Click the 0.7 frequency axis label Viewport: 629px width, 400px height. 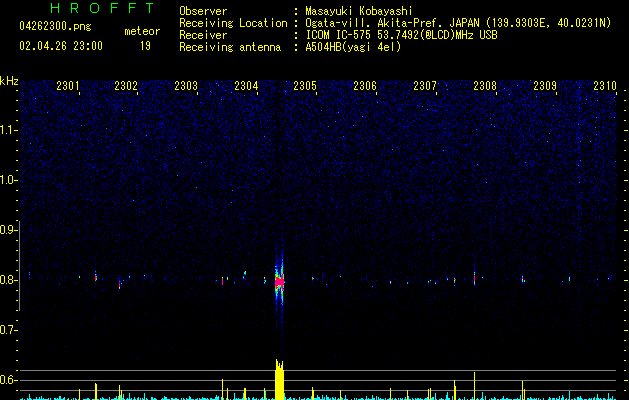8,330
